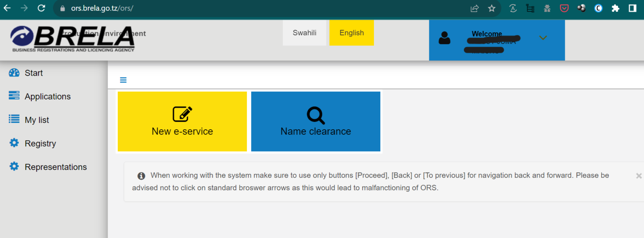Select the English language button
Image resolution: width=644 pixels, height=238 pixels.
coord(351,33)
